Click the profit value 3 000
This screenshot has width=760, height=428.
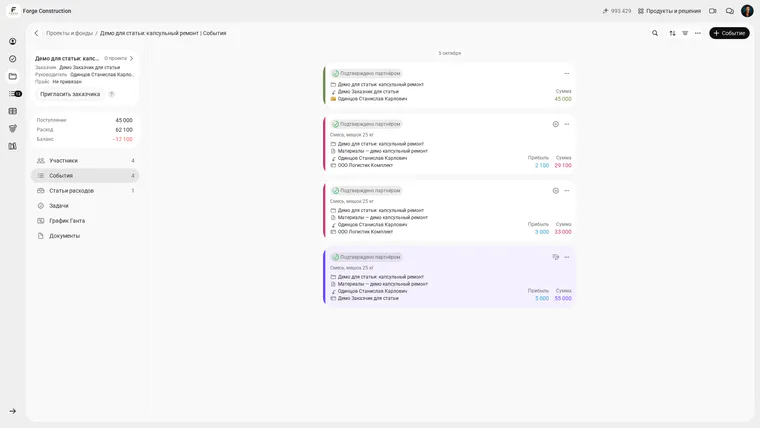point(542,232)
